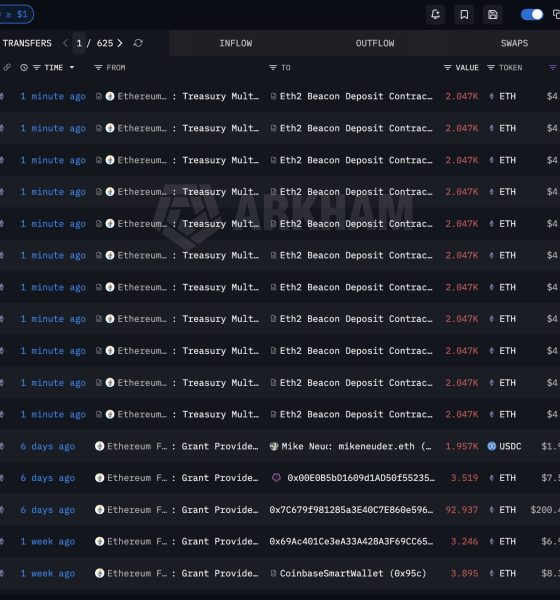Click transaction link icon in USDC row
This screenshot has width=560, height=600.
[2, 446]
